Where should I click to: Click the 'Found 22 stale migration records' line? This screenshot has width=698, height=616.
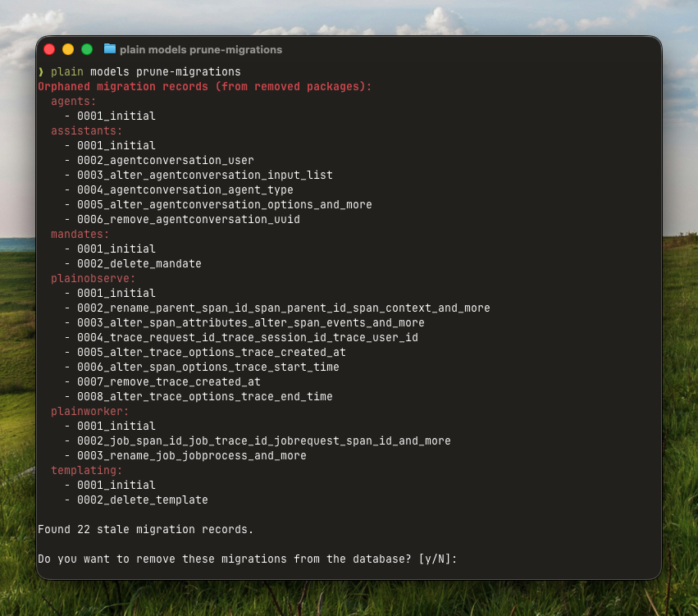146,530
